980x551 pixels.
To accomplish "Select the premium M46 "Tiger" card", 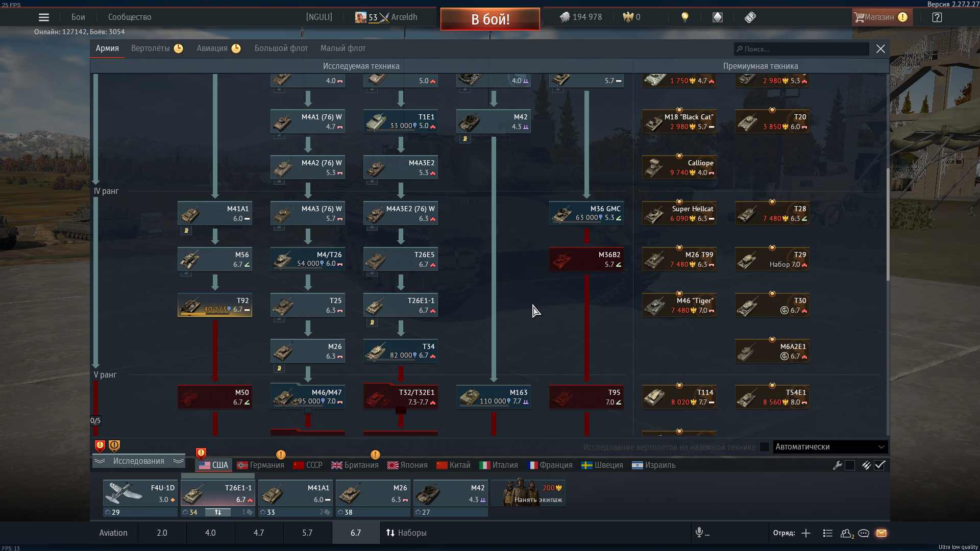I will pyautogui.click(x=679, y=305).
